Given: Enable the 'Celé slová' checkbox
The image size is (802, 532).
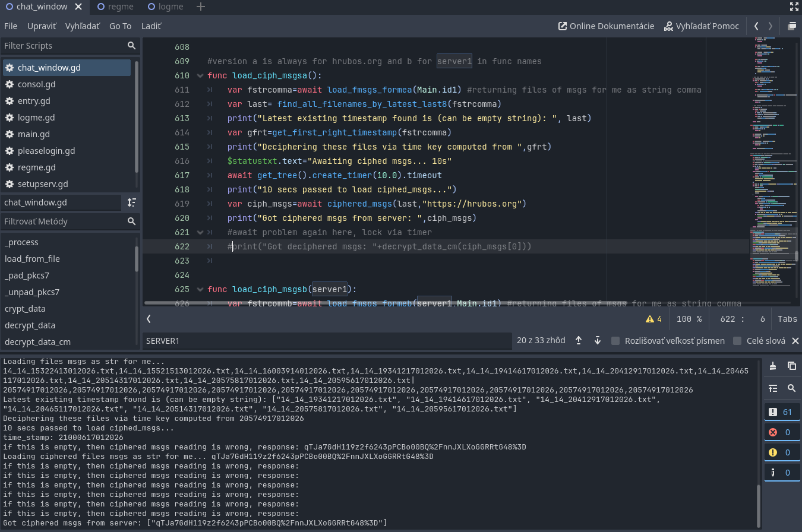Looking at the screenshot, I should coord(737,341).
